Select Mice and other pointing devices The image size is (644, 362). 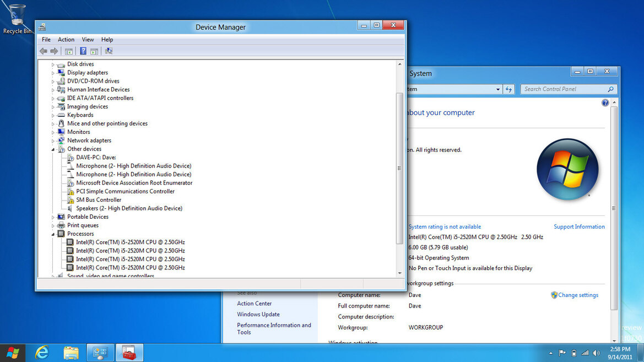107,123
